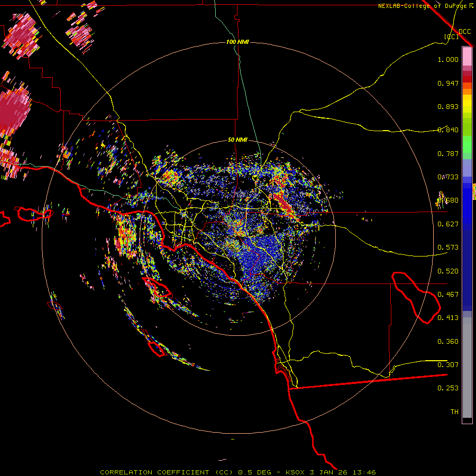This screenshot has height=476, width=476.
Task: Click the [CC] product label
Action: [x=452, y=36]
